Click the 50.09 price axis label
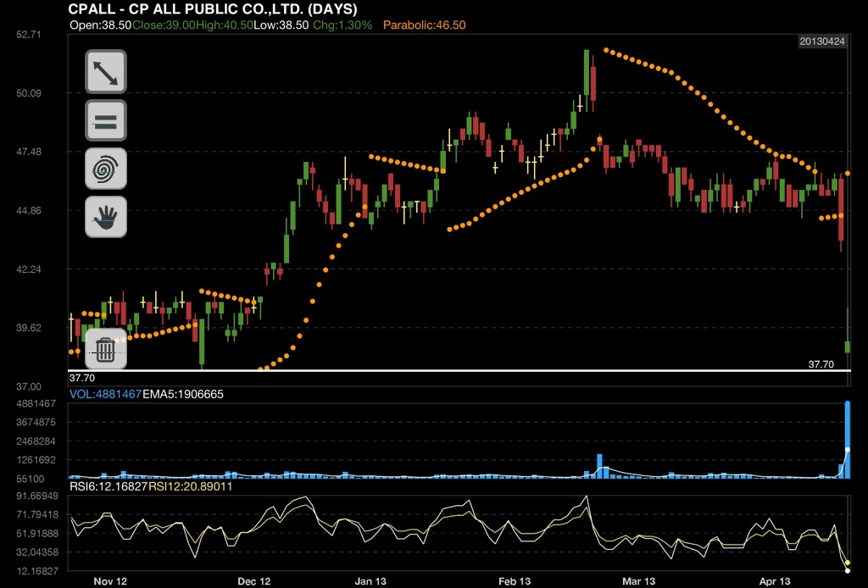Screen dimensions: 868x588 coord(29,93)
